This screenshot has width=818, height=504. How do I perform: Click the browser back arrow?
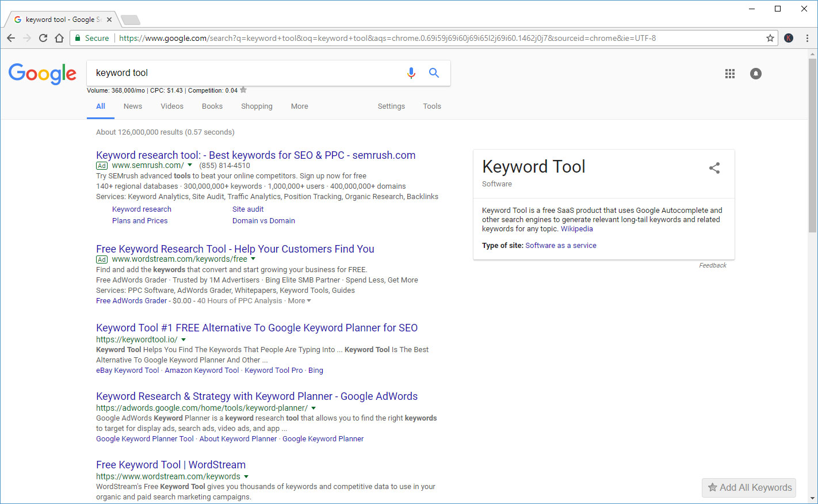[11, 38]
